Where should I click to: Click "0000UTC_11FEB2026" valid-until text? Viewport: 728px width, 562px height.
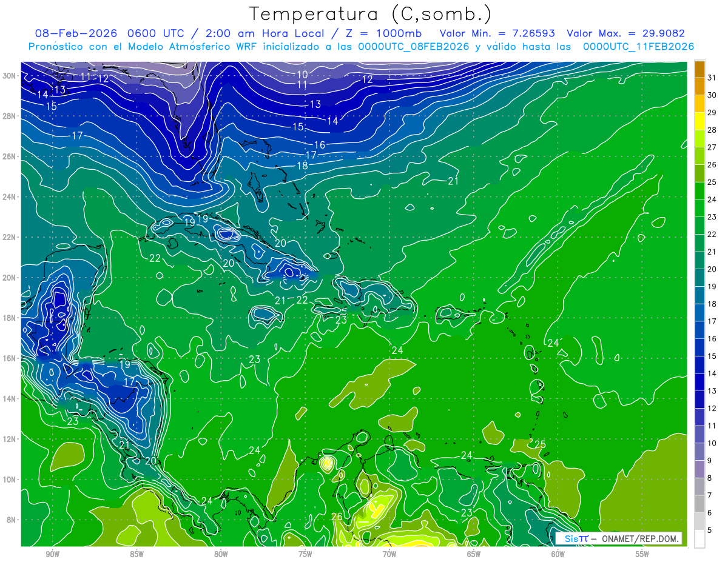(638, 47)
